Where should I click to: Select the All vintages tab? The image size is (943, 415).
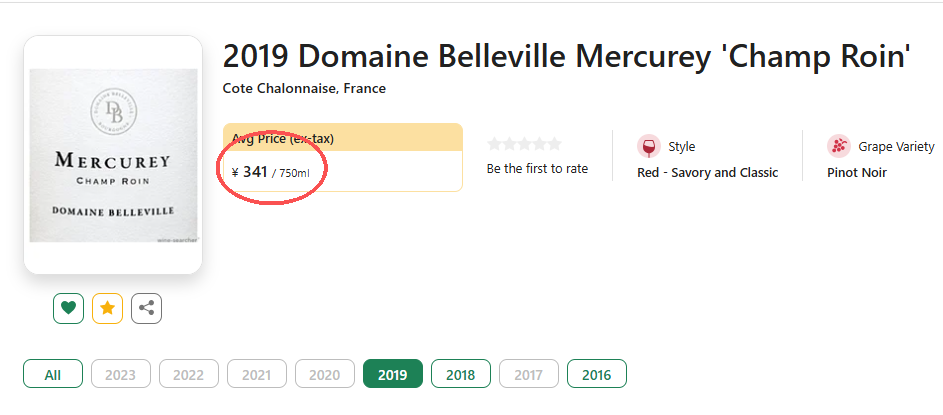click(x=53, y=375)
